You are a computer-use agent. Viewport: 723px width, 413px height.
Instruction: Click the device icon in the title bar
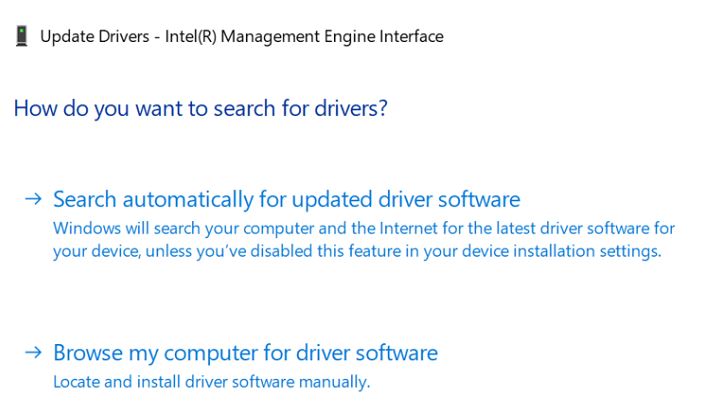pos(21,37)
